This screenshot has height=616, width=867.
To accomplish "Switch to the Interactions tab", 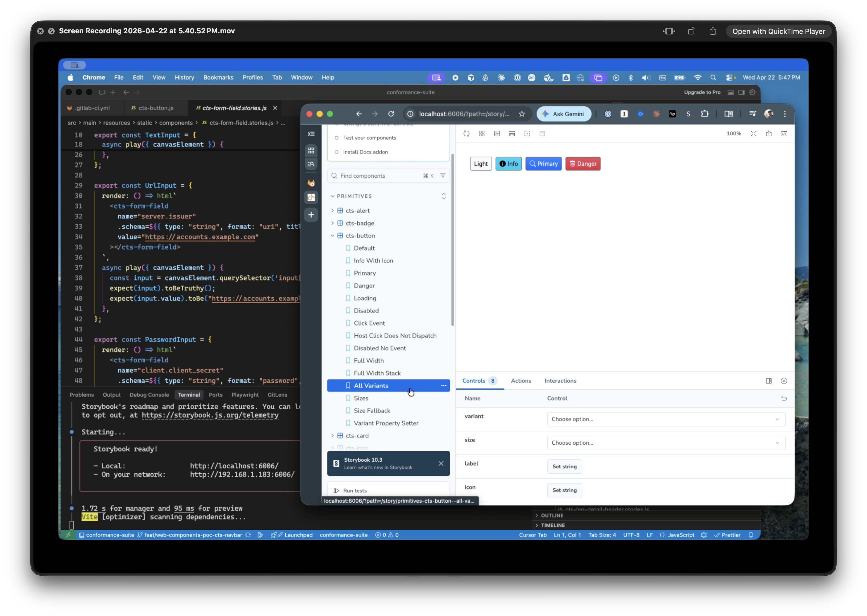I will (560, 381).
